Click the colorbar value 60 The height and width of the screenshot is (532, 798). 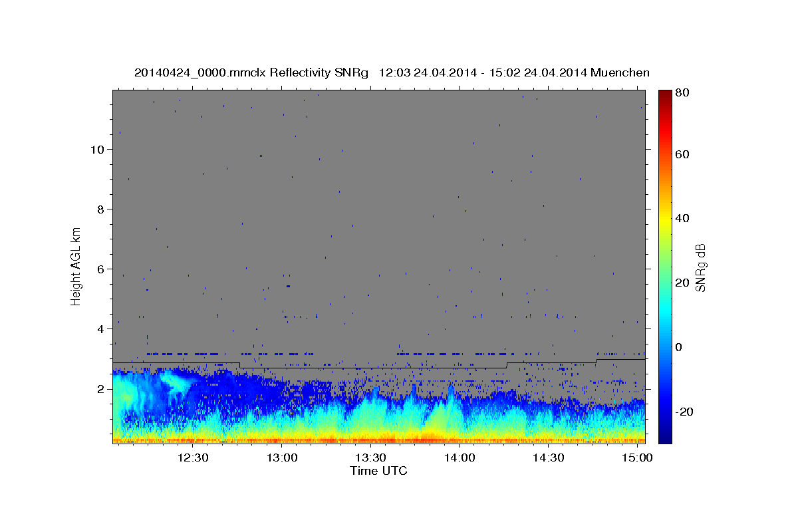(x=683, y=154)
